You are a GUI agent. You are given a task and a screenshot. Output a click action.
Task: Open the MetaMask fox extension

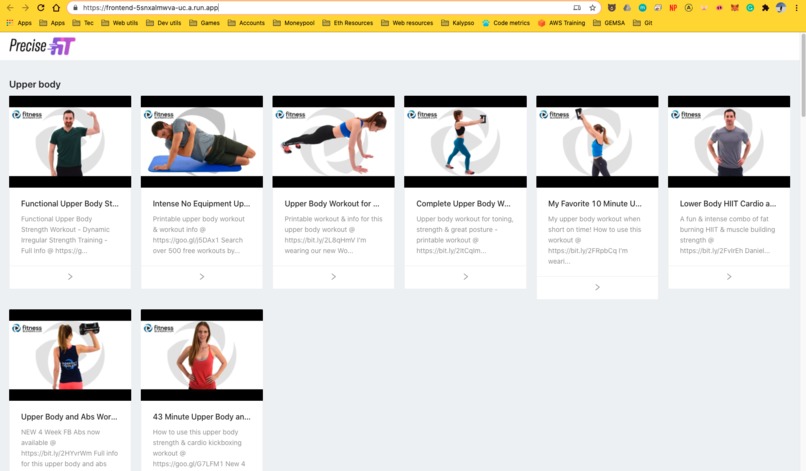click(x=735, y=8)
